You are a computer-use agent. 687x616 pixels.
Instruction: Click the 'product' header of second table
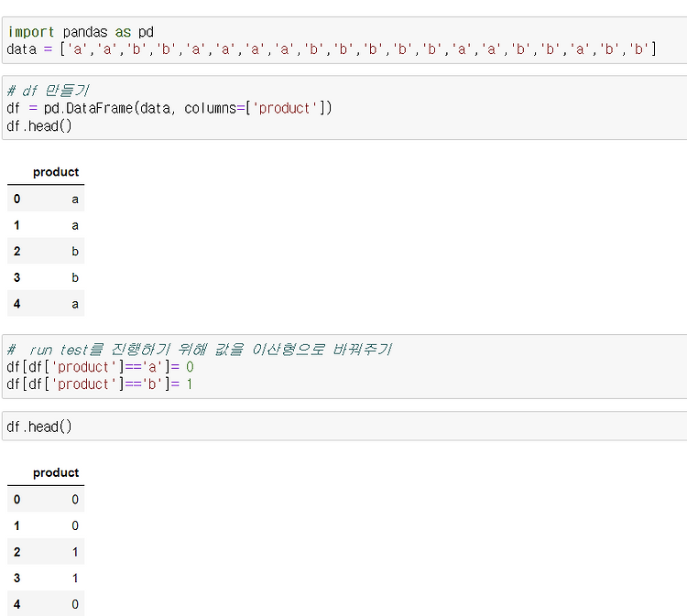coord(56,473)
